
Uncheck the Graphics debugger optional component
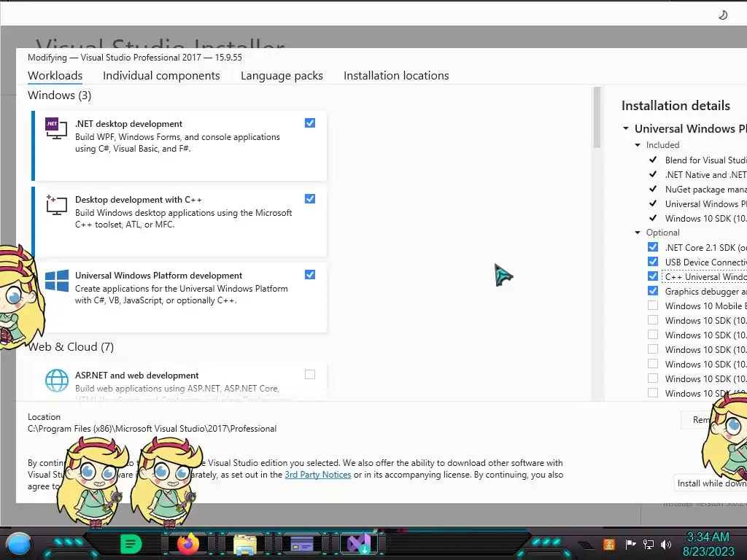pyautogui.click(x=653, y=290)
